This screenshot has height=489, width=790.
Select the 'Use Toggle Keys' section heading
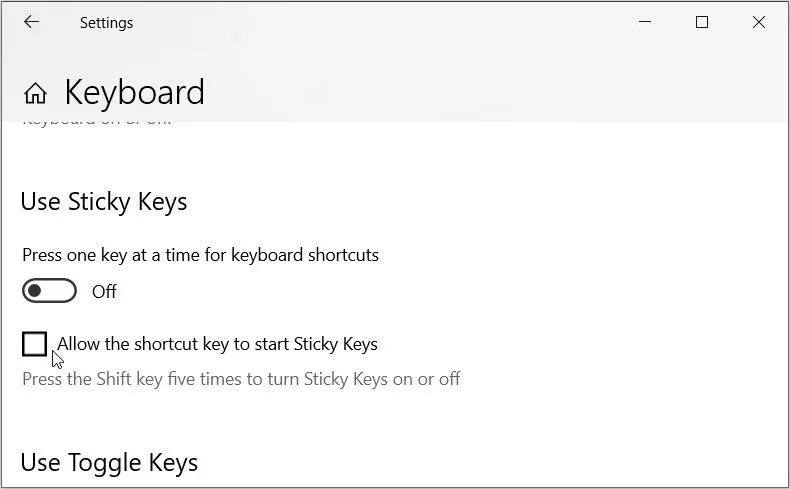109,463
